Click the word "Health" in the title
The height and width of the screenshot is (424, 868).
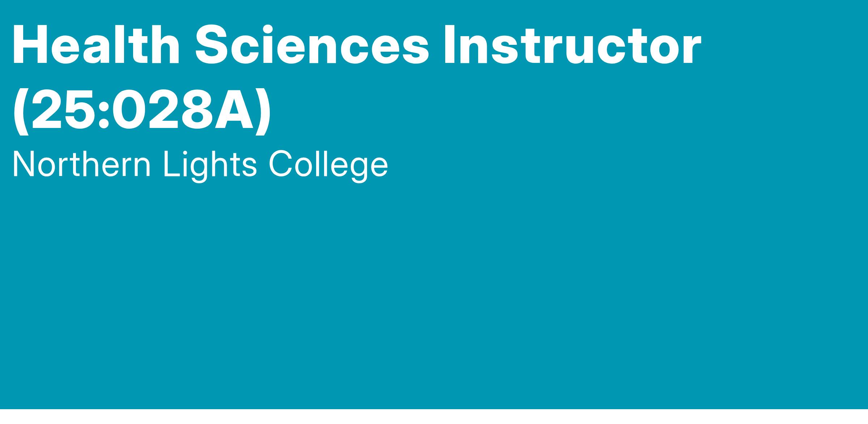point(96,46)
